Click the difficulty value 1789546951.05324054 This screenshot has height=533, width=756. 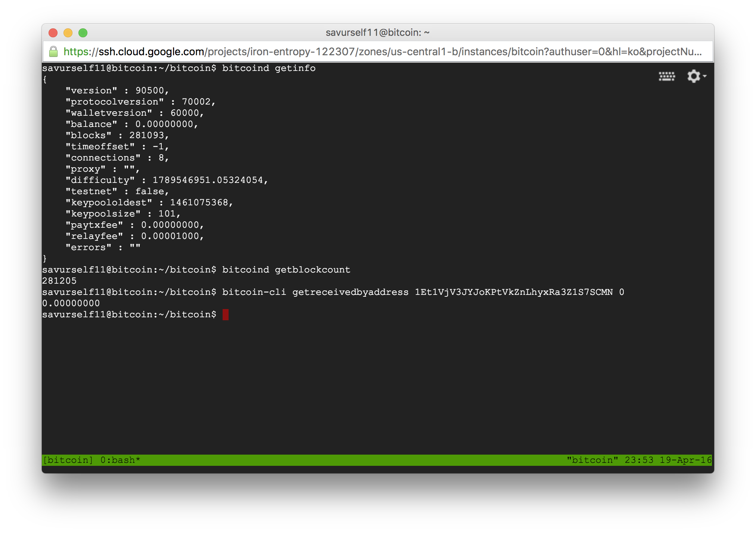click(208, 180)
